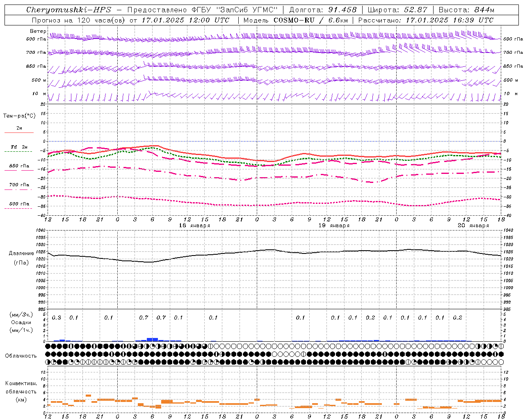Screen dimensions: 525x420
Task: Click the Cheryomushki-HPS station title
Action: click(x=68, y=10)
